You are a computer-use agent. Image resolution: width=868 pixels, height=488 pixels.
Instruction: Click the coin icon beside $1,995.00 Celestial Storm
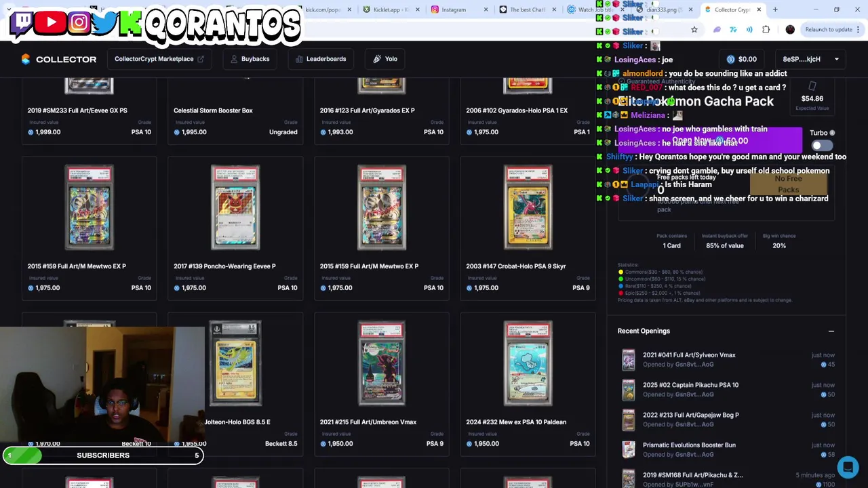click(x=177, y=132)
